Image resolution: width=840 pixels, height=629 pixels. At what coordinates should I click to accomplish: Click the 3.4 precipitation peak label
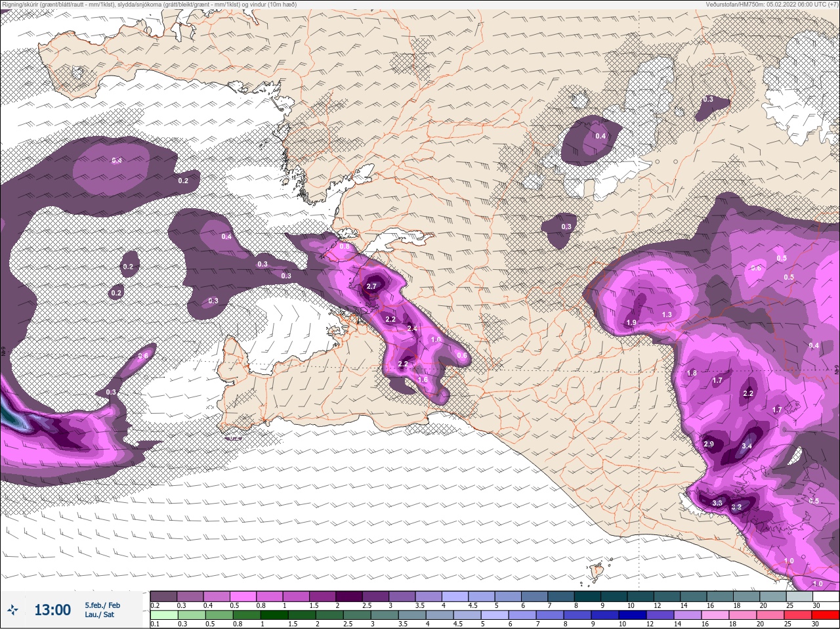[747, 446]
